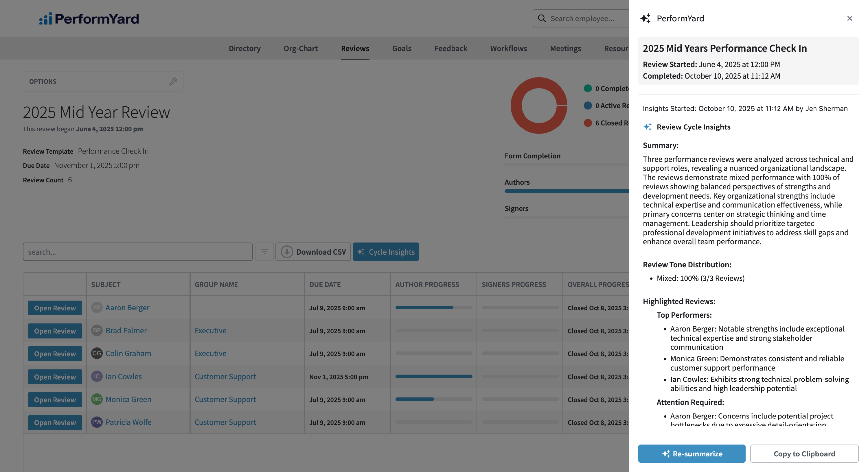Open Review for Ian Cowles
The width and height of the screenshot is (868, 472).
(55, 377)
